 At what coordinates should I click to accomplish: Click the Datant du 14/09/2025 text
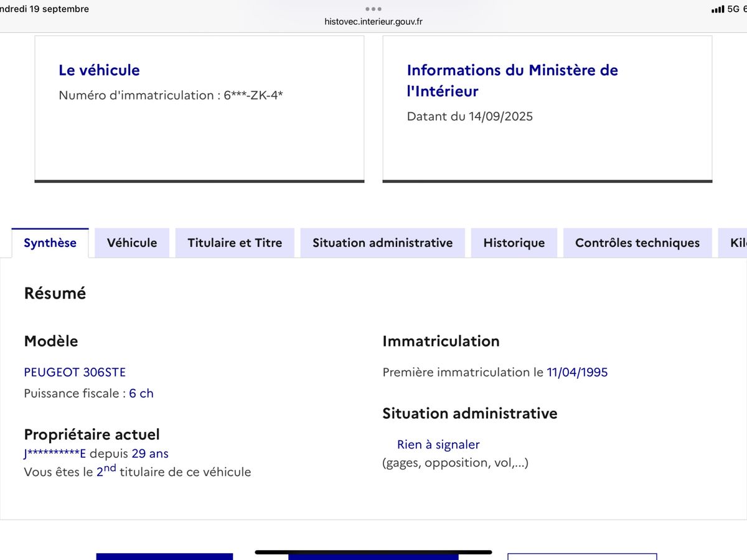pos(470,116)
